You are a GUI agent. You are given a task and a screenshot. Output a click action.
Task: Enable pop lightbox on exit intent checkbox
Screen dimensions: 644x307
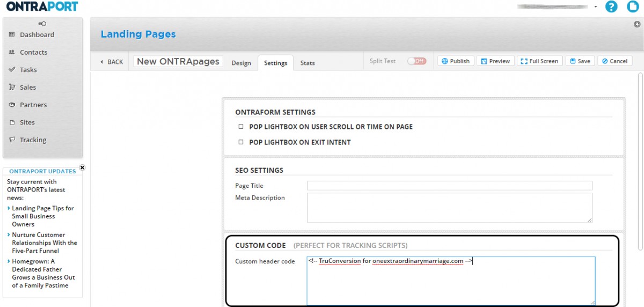point(241,142)
